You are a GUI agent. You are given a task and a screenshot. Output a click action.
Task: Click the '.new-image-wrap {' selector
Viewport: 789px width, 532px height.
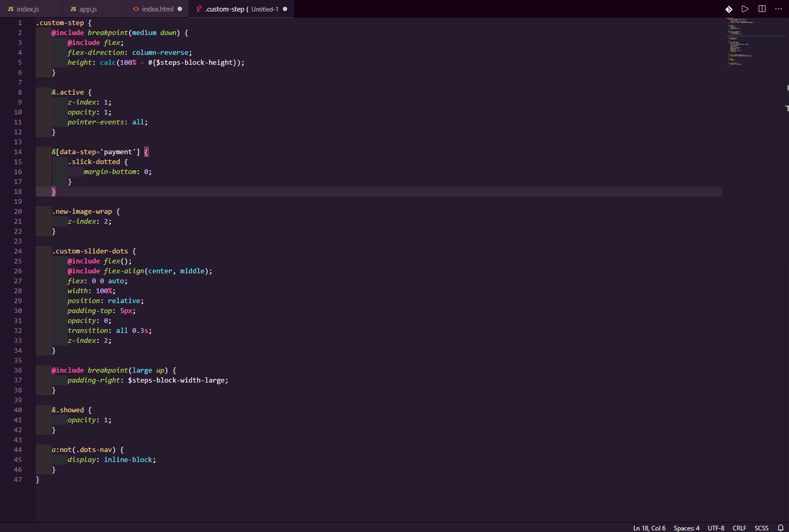pyautogui.click(x=86, y=211)
